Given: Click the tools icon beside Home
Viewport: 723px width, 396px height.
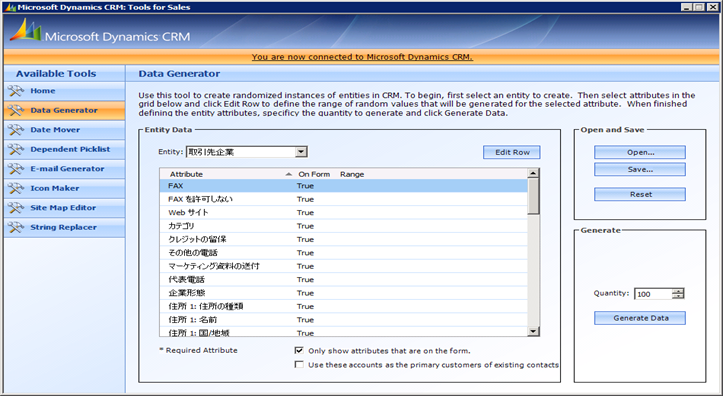Looking at the screenshot, I should [16, 91].
